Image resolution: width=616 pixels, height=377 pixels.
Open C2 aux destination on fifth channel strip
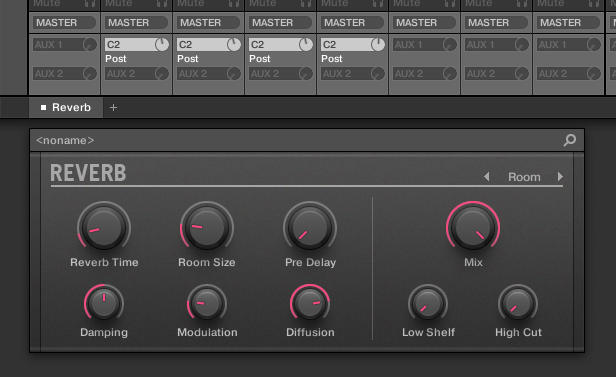click(x=345, y=45)
